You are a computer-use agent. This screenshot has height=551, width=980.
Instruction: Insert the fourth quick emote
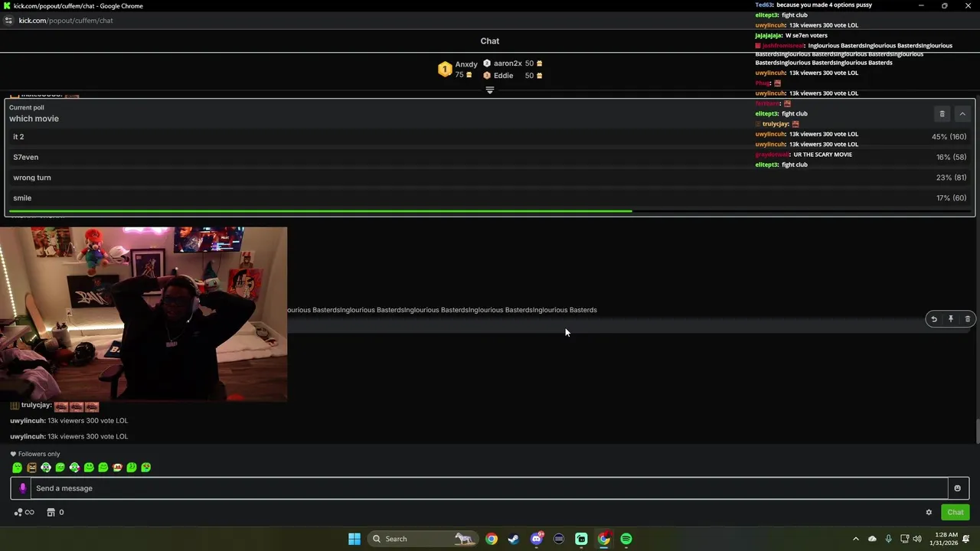click(x=60, y=468)
